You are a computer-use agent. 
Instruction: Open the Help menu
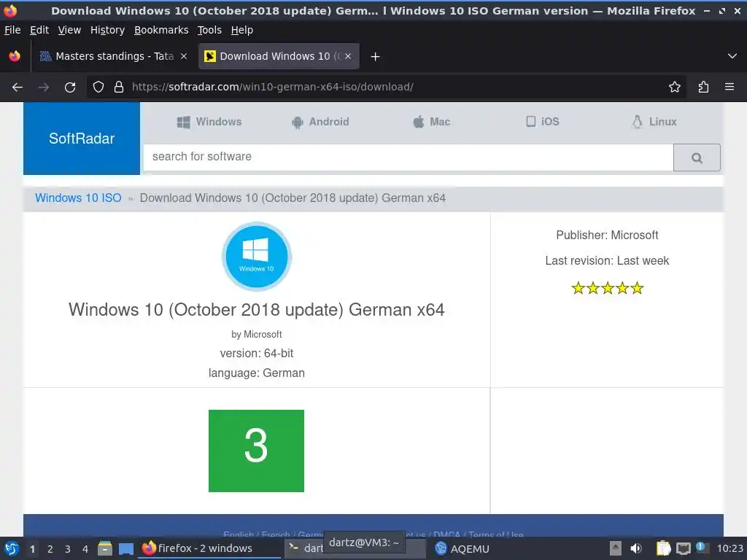click(242, 30)
